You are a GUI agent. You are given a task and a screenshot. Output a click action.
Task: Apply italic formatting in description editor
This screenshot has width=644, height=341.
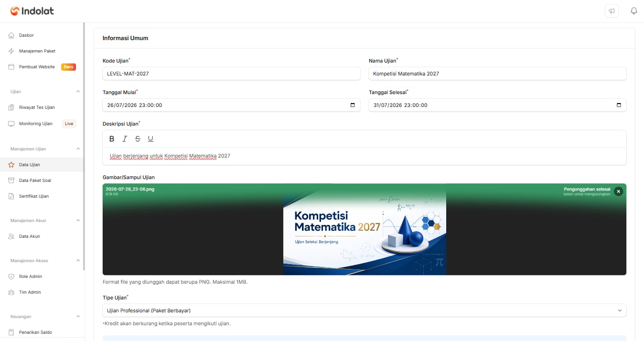tap(125, 139)
